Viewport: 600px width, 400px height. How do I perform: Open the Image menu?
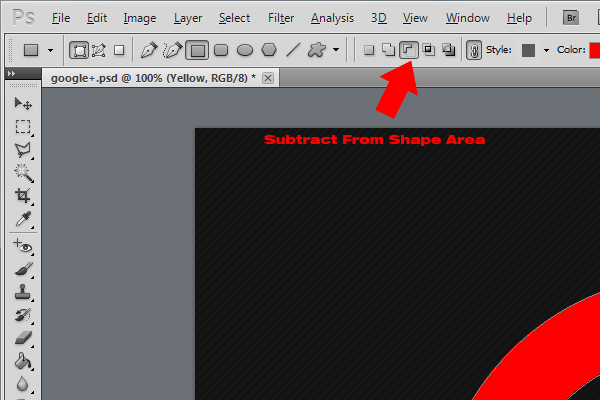[x=140, y=18]
